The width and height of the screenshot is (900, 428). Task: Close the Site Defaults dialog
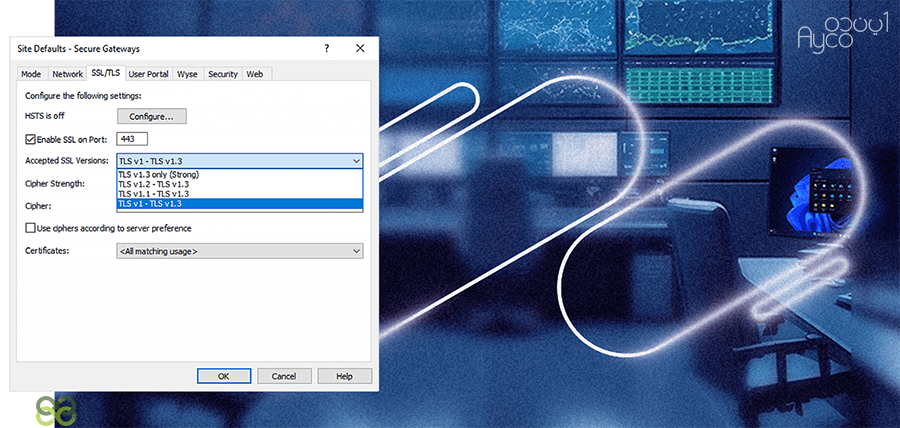pos(360,49)
